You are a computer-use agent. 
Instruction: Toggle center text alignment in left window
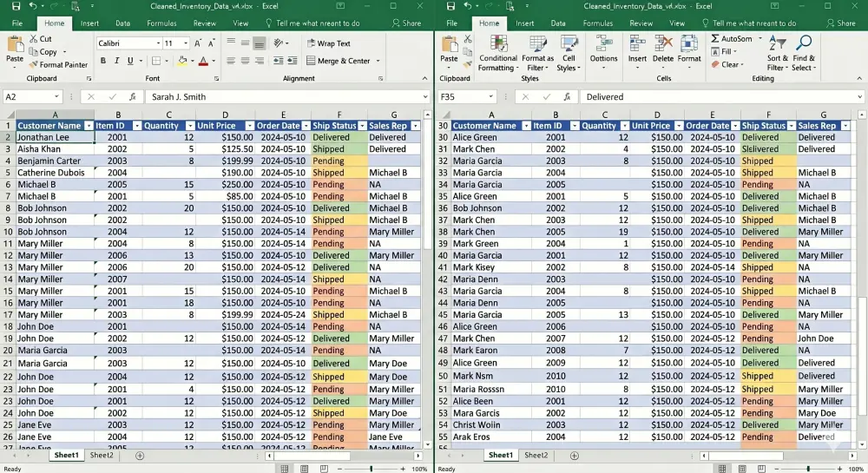246,61
